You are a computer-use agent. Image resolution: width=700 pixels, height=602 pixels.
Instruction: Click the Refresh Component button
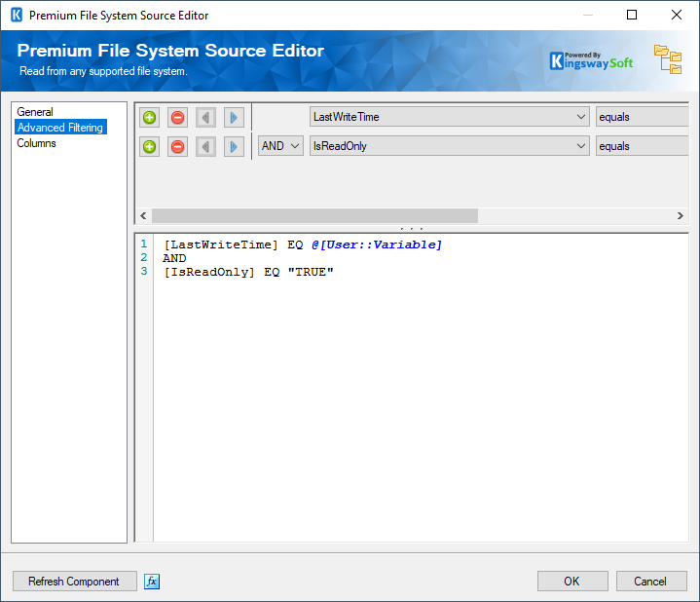[x=75, y=581]
